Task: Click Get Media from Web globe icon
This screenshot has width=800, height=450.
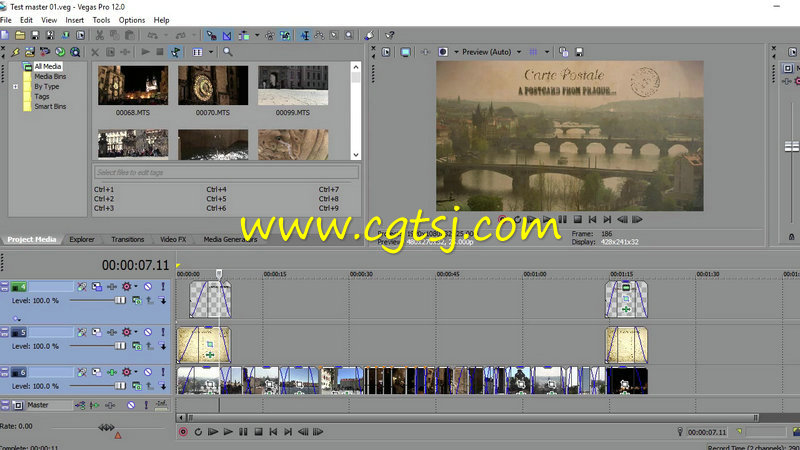Action: (60, 52)
